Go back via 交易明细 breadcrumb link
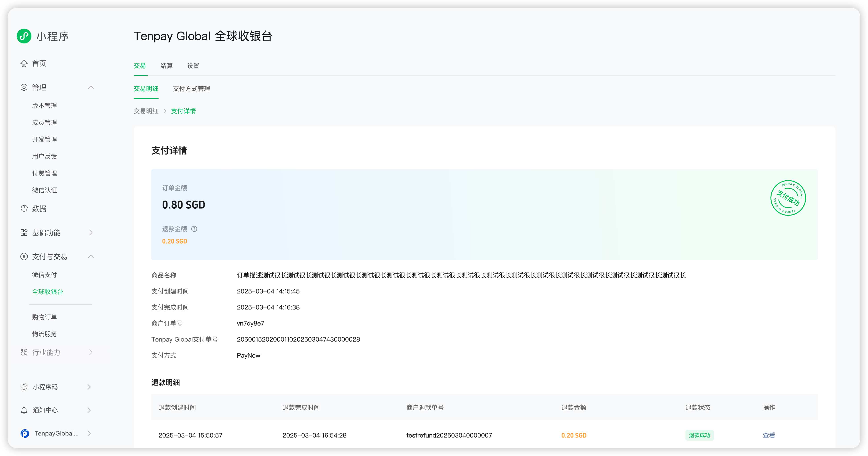Image resolution: width=868 pixels, height=456 pixels. pos(146,111)
